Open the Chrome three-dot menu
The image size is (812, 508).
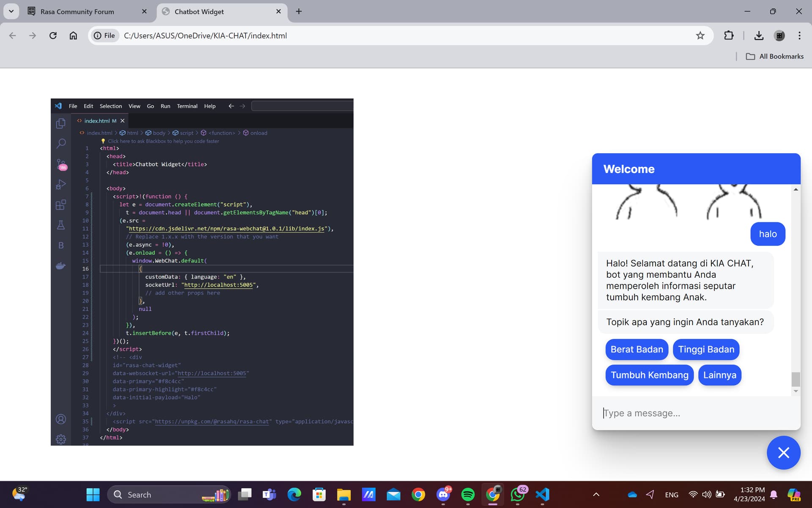(x=799, y=36)
